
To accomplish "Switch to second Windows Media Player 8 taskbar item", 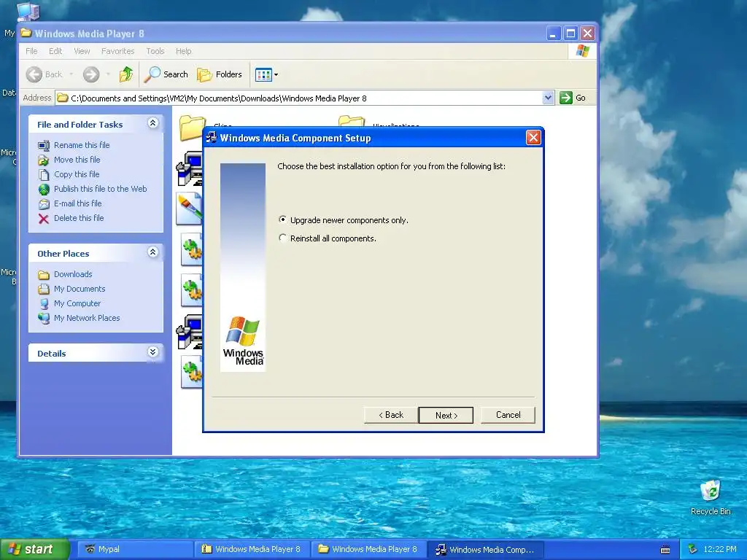I will point(368,549).
